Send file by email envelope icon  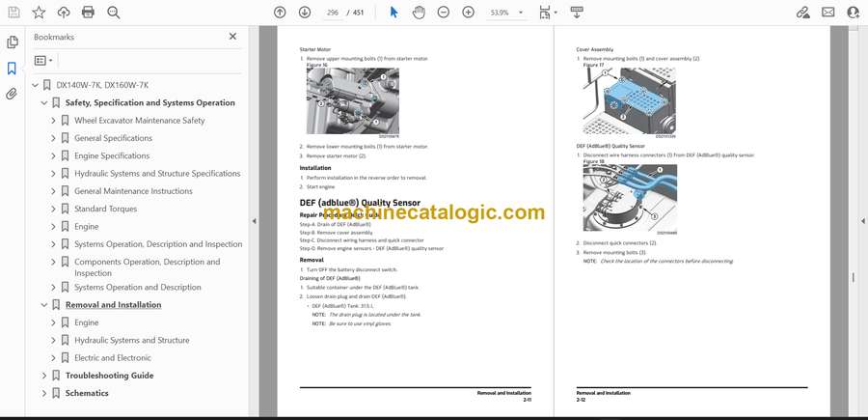[x=828, y=13]
